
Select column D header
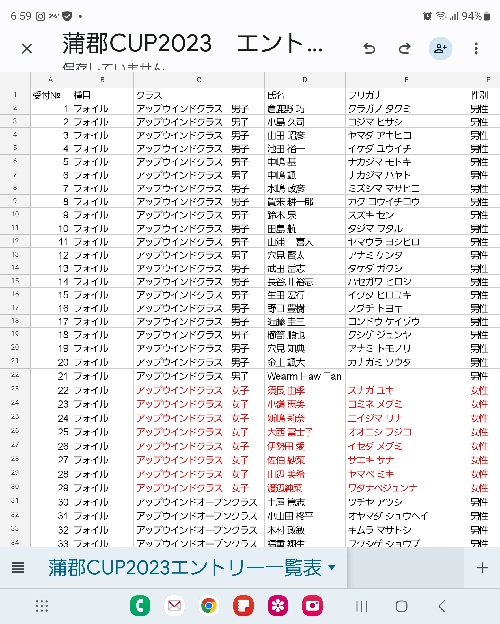[x=305, y=80]
